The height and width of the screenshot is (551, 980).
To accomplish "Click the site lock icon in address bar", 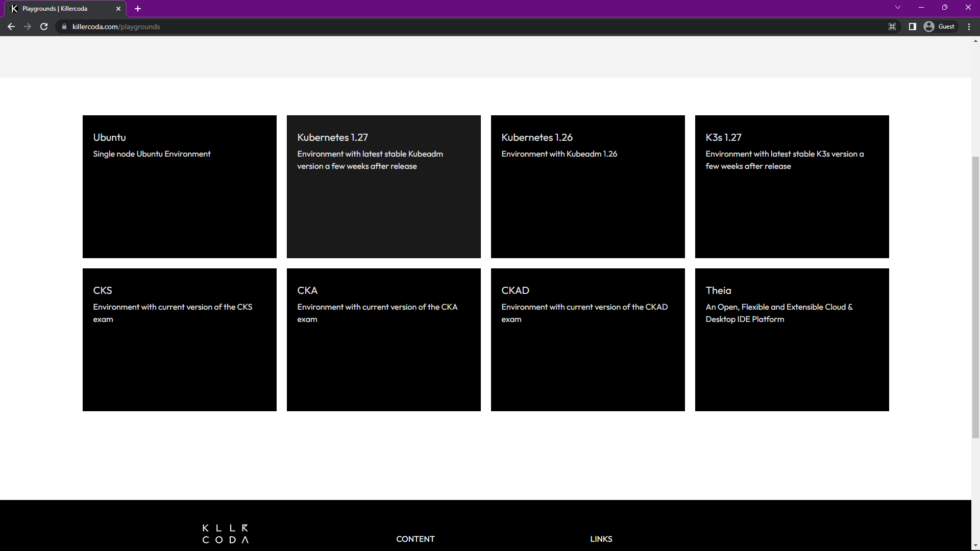I will click(64, 27).
